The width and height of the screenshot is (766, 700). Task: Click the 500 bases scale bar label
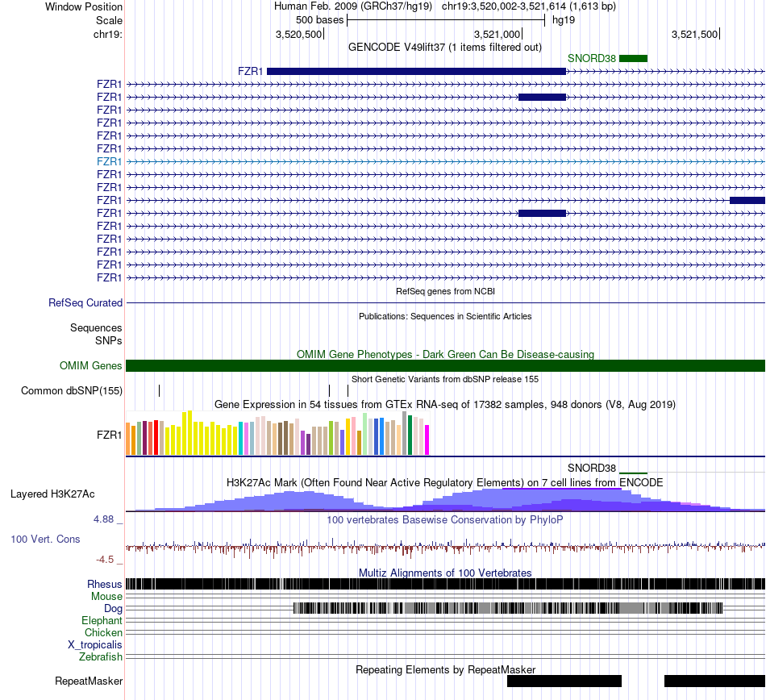[x=319, y=20]
